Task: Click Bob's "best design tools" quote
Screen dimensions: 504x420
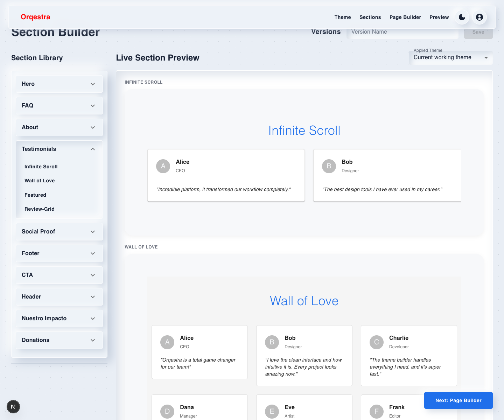Action: [x=382, y=189]
